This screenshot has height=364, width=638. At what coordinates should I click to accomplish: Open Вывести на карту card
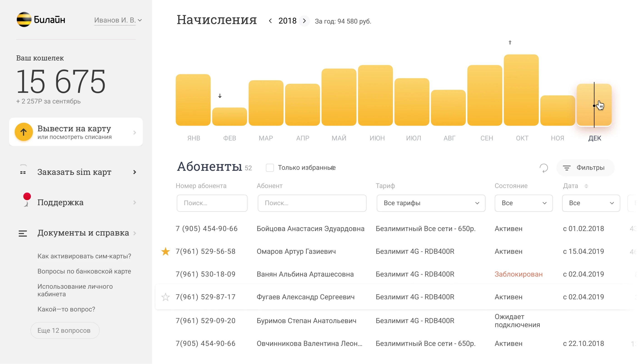pos(76,132)
